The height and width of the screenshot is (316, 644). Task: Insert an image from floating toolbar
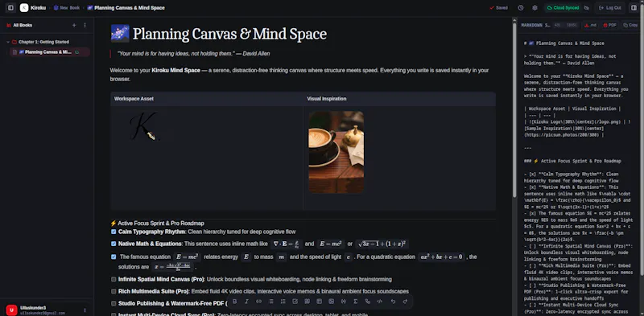[x=331, y=302]
